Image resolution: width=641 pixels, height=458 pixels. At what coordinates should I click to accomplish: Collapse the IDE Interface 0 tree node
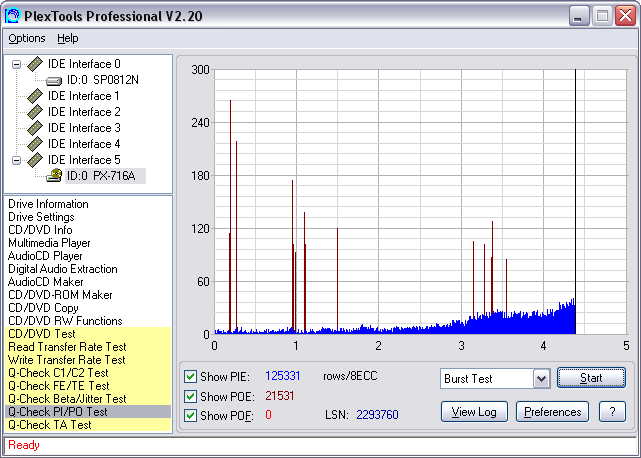tap(16, 64)
